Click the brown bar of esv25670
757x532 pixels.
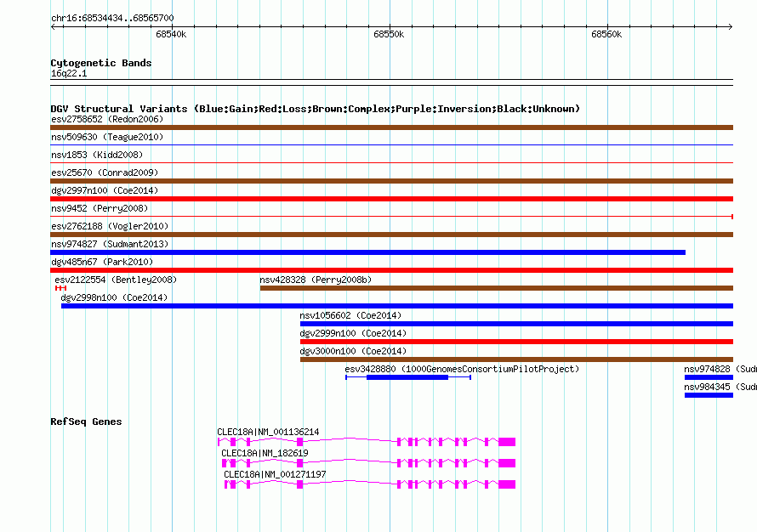[391, 181]
